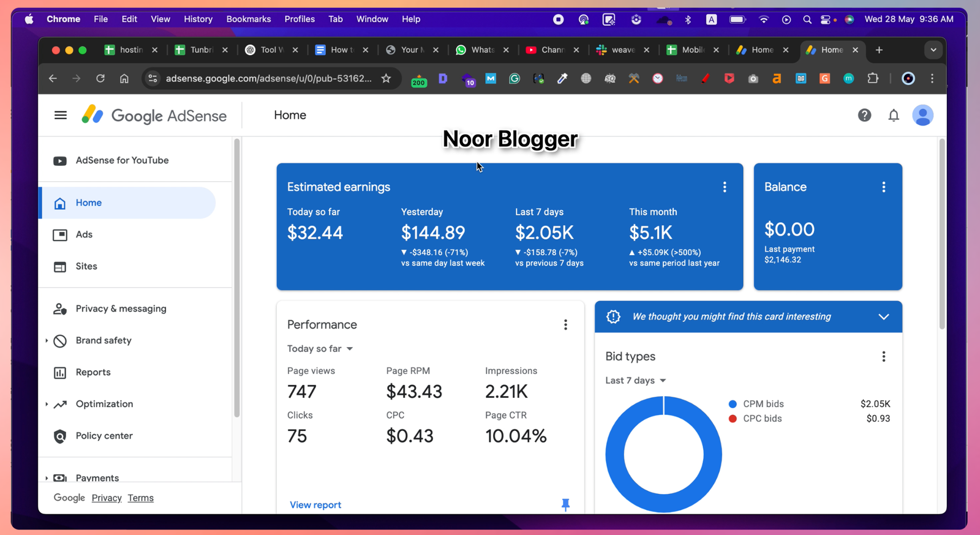
Task: Click the address bar URL
Action: (269, 78)
